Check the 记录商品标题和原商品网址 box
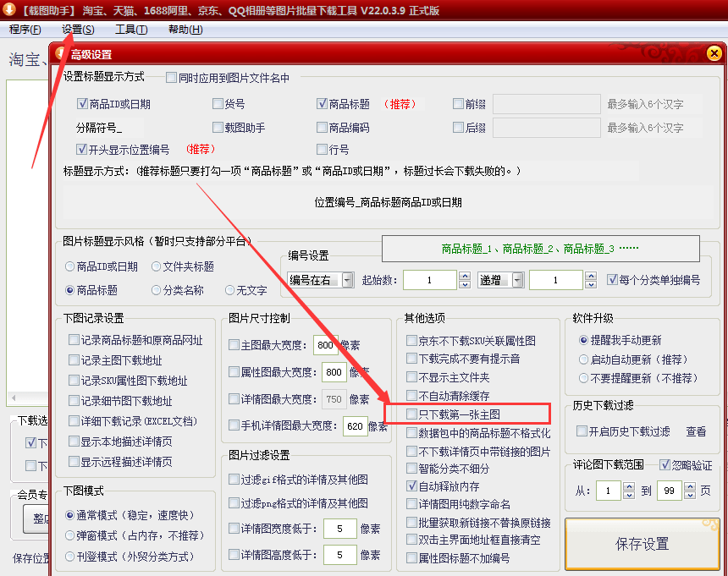 point(75,340)
